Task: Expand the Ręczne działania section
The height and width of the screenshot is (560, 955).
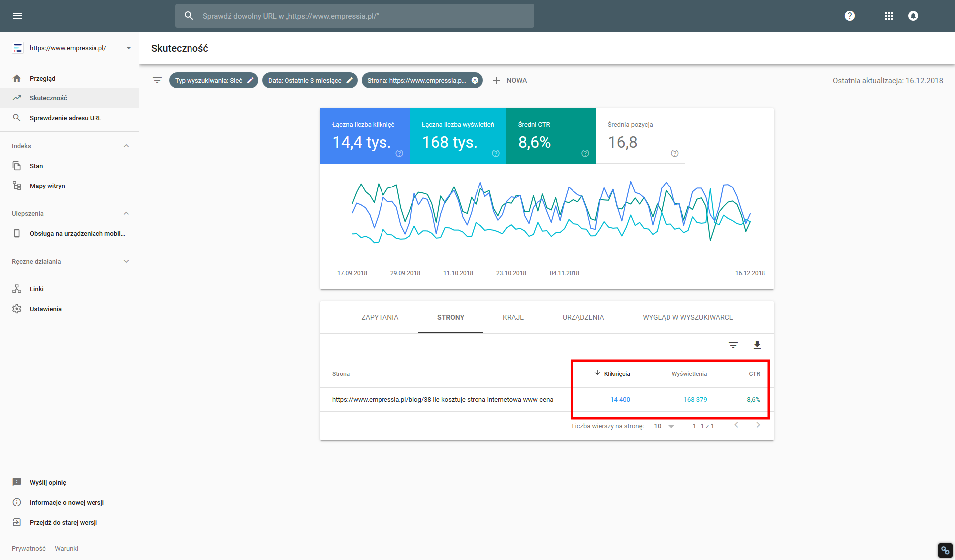Action: pyautogui.click(x=126, y=261)
